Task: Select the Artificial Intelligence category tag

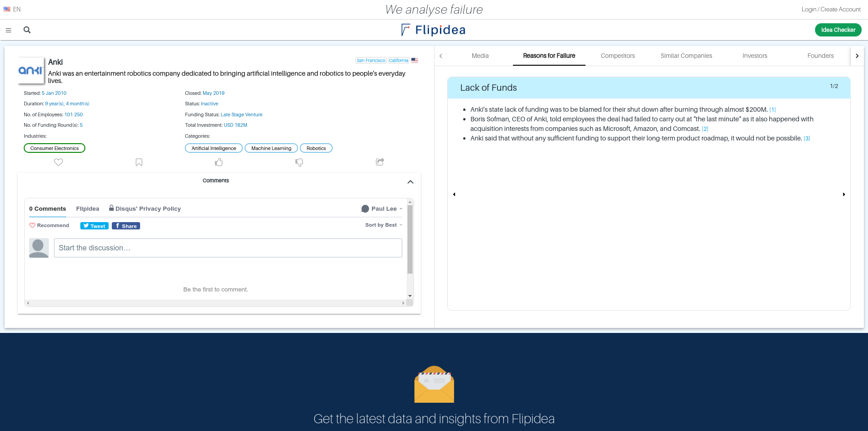Action: [214, 148]
